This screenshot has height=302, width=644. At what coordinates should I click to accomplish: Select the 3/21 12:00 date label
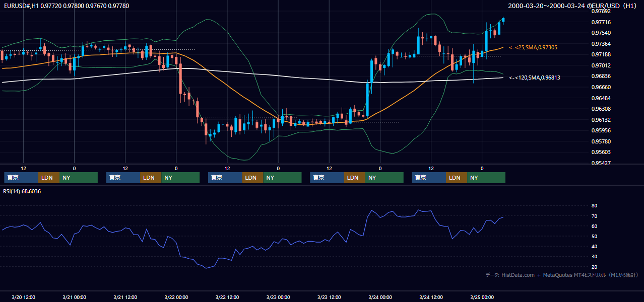coord(125,297)
